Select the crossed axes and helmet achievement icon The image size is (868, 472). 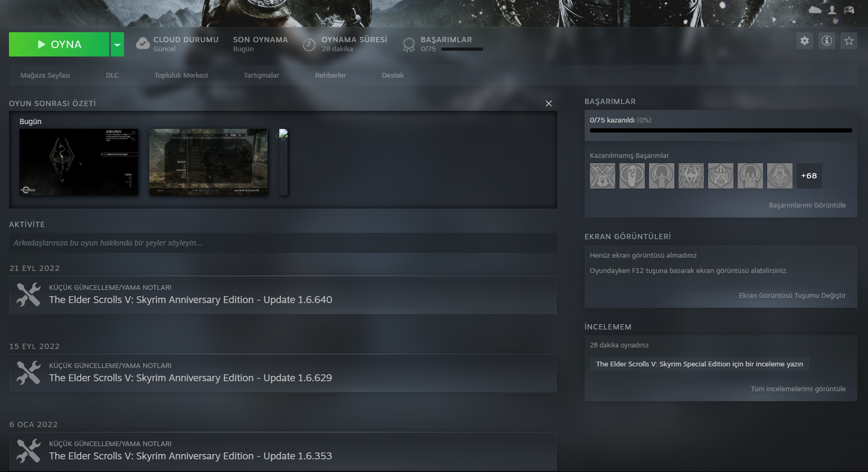tap(603, 176)
